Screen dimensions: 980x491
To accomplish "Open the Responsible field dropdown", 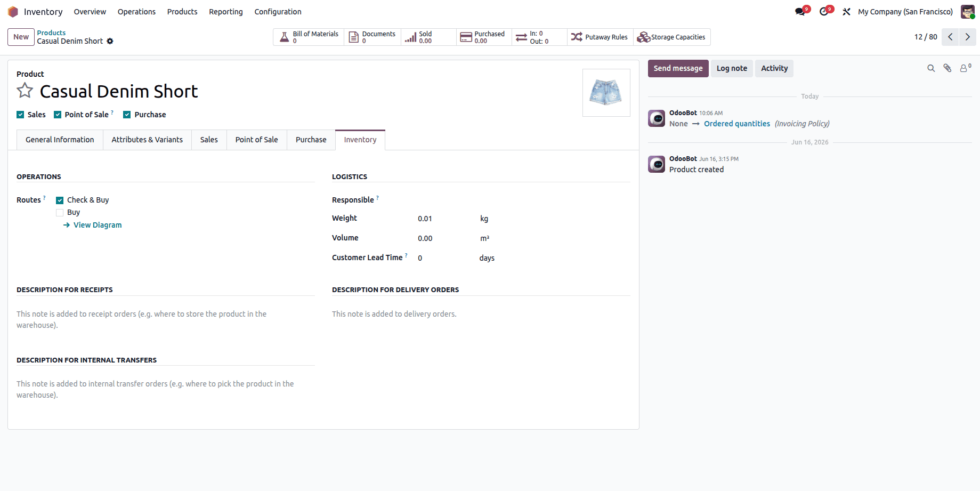I will [x=523, y=200].
